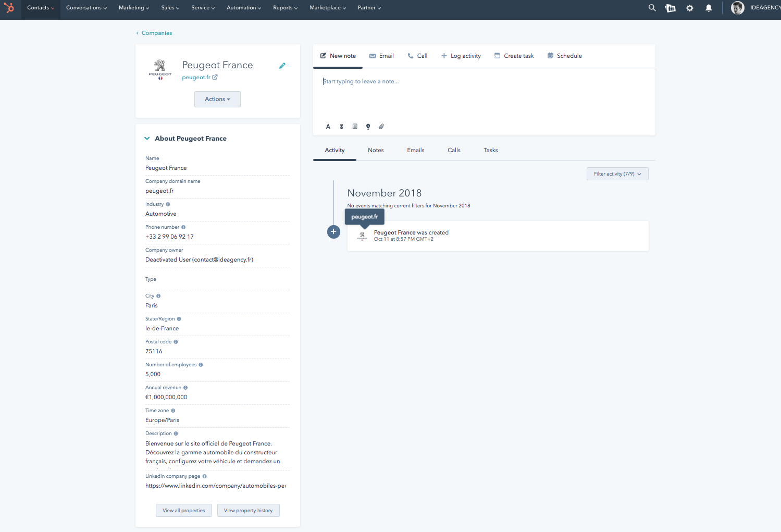
Task: Click Peugeot France link in timeline event
Action: [x=394, y=232]
